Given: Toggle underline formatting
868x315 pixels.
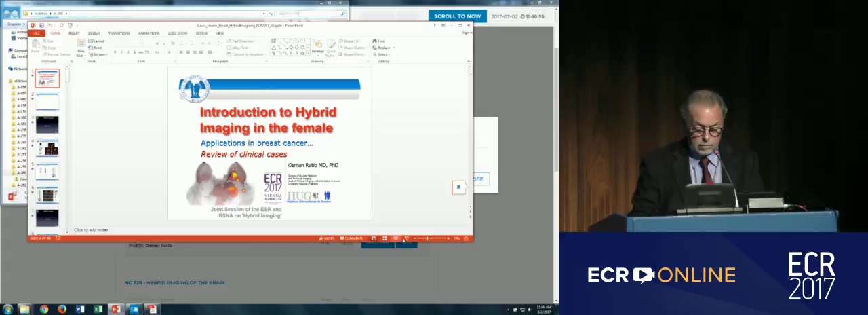Looking at the screenshot, I should [x=127, y=52].
